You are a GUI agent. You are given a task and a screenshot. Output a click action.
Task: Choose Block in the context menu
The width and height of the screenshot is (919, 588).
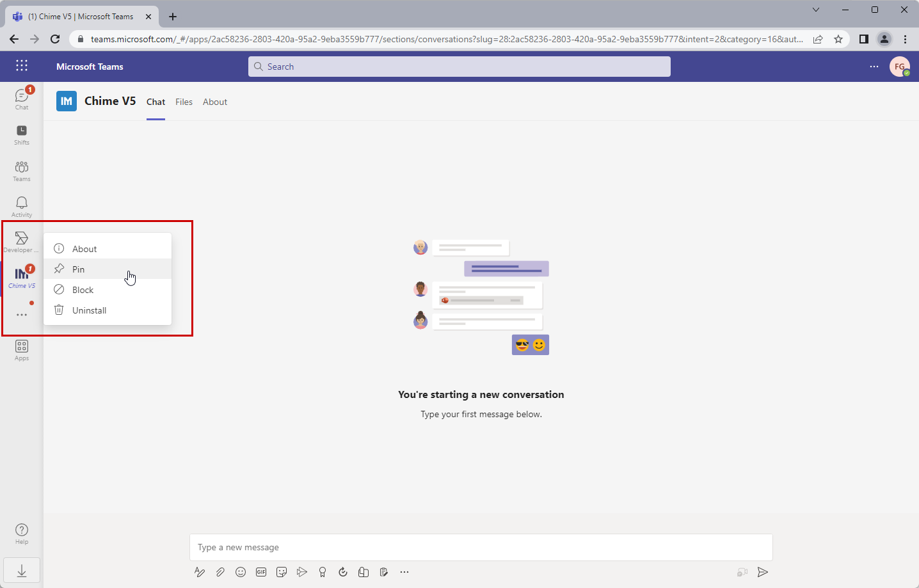108,290
